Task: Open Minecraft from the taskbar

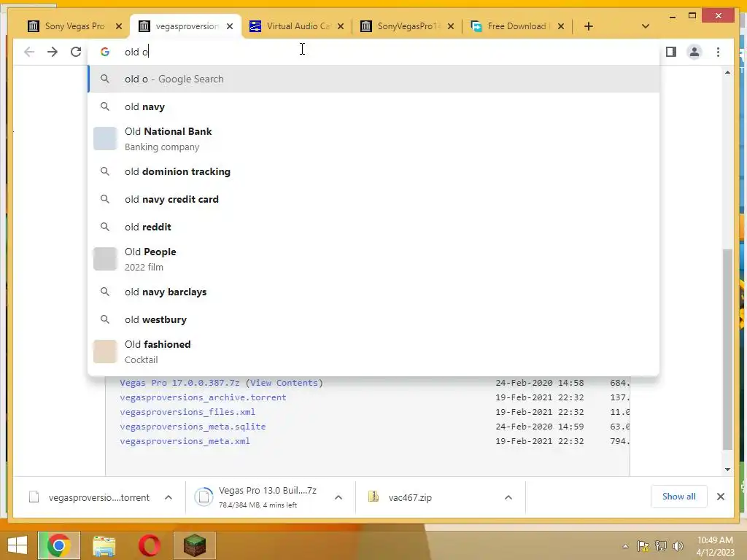Action: [x=194, y=545]
